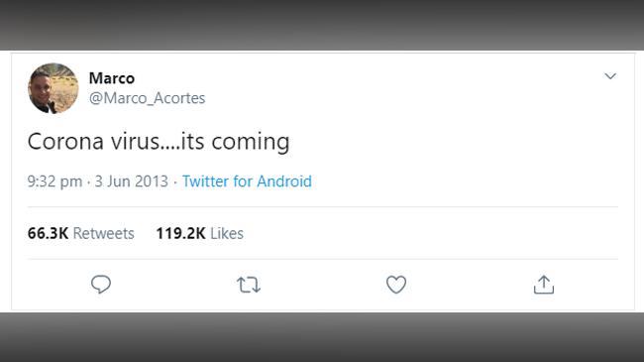Select the tweet text Corona virus....its coming

159,142
